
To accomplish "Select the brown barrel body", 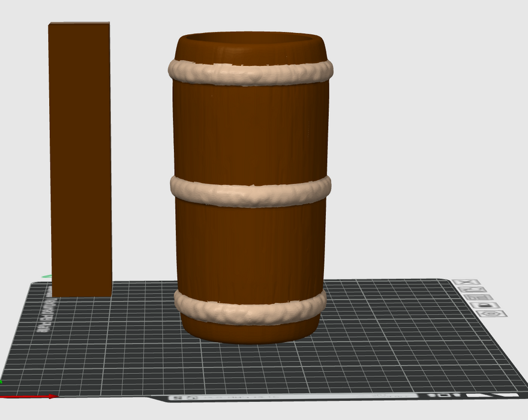I will [x=251, y=132].
